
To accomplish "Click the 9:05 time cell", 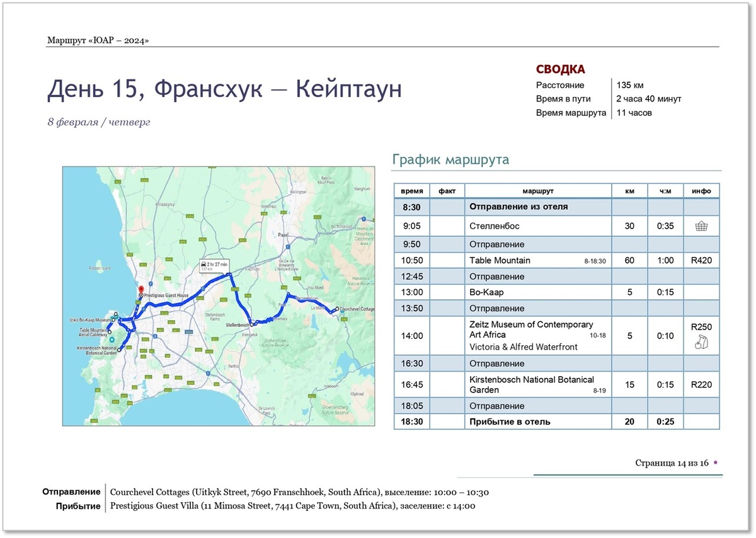I will tap(412, 226).
